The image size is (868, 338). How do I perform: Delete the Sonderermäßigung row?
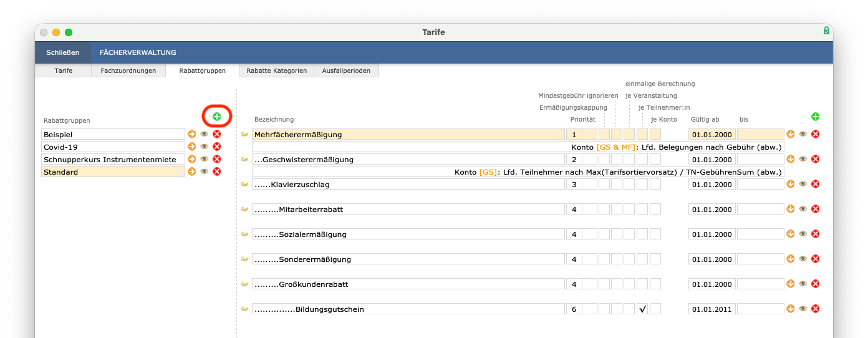pyautogui.click(x=815, y=259)
